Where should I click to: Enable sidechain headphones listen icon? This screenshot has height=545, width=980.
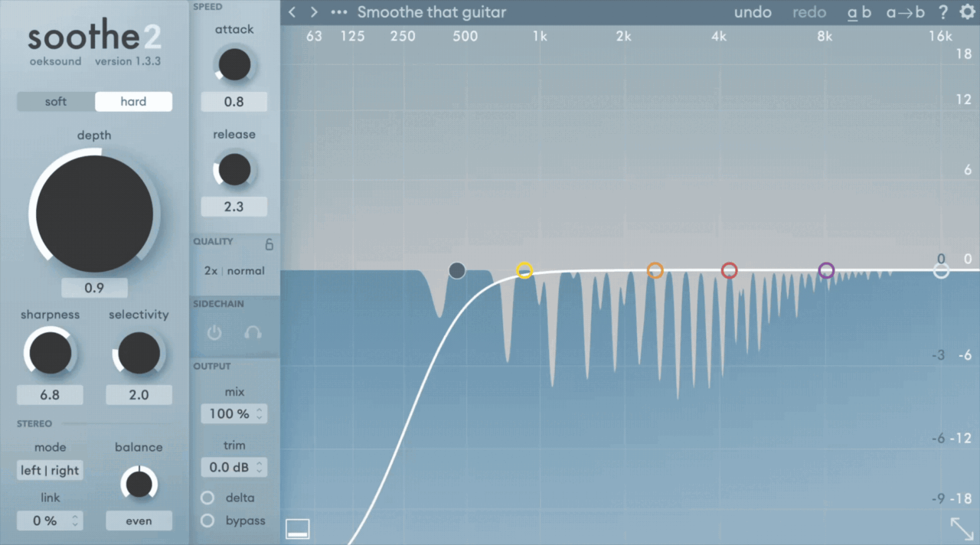pos(253,333)
